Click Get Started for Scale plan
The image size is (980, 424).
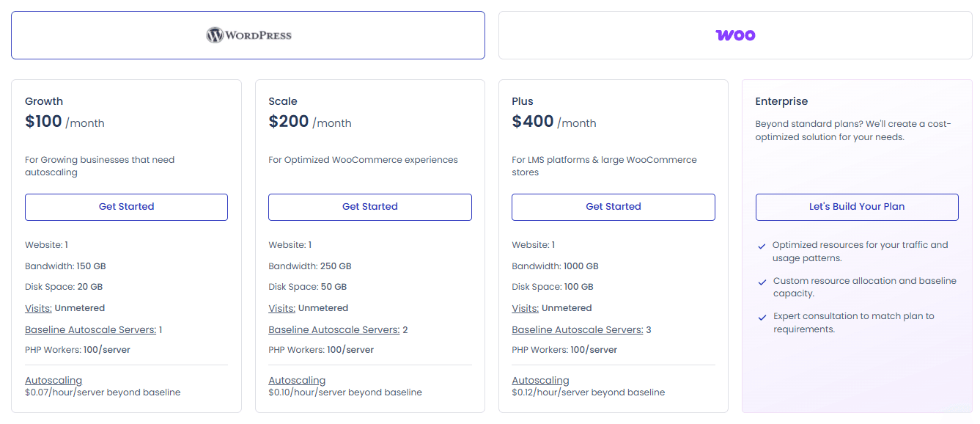tap(369, 207)
